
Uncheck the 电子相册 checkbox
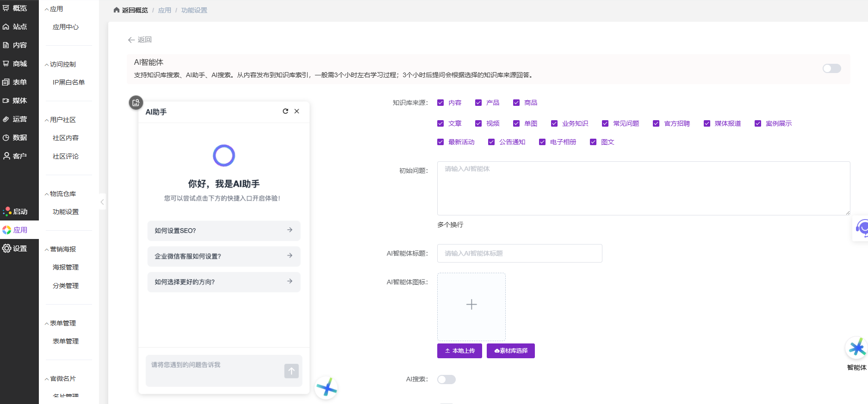(542, 142)
